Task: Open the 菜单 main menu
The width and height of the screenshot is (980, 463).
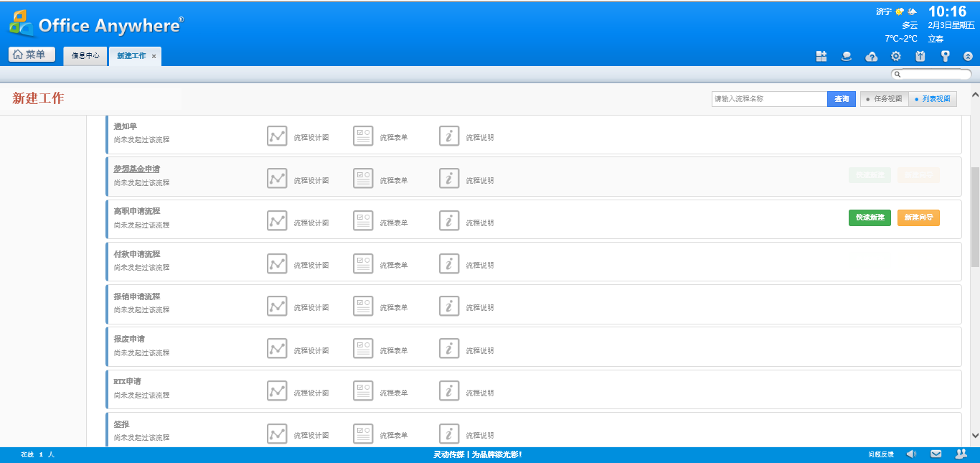Action: (32, 55)
